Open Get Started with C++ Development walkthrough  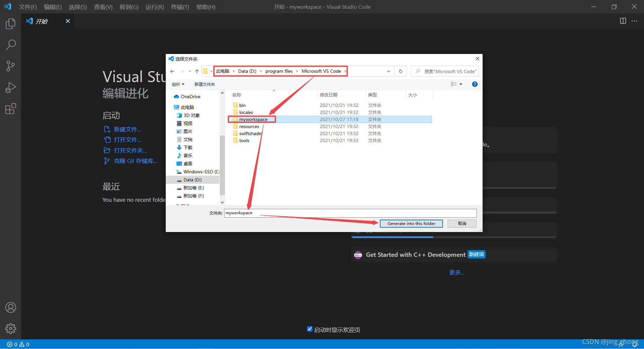click(454, 255)
